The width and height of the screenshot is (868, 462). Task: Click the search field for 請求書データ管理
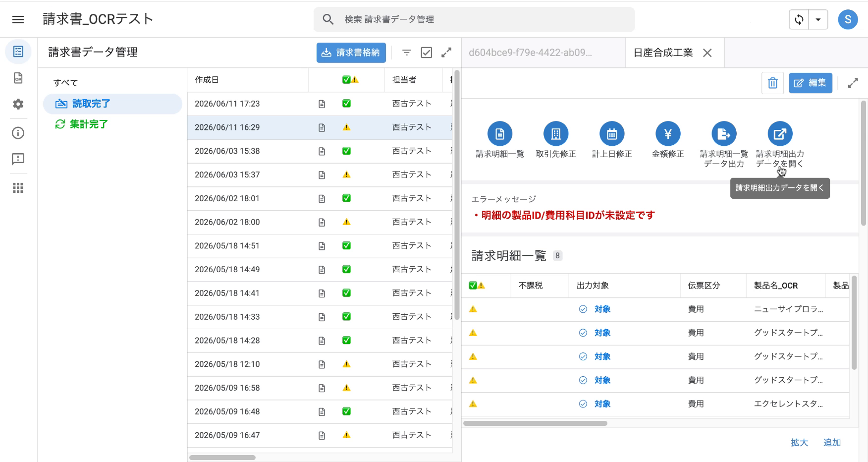[474, 19]
